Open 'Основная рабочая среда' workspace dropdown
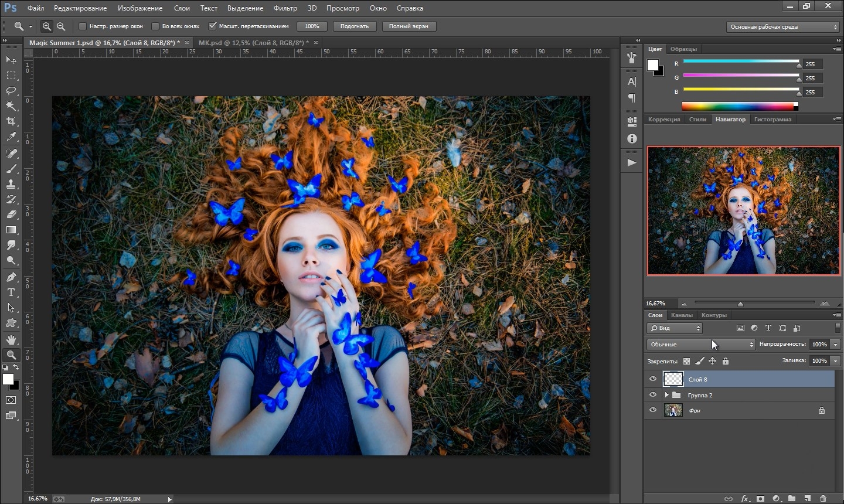This screenshot has height=504, width=844. coord(783,26)
